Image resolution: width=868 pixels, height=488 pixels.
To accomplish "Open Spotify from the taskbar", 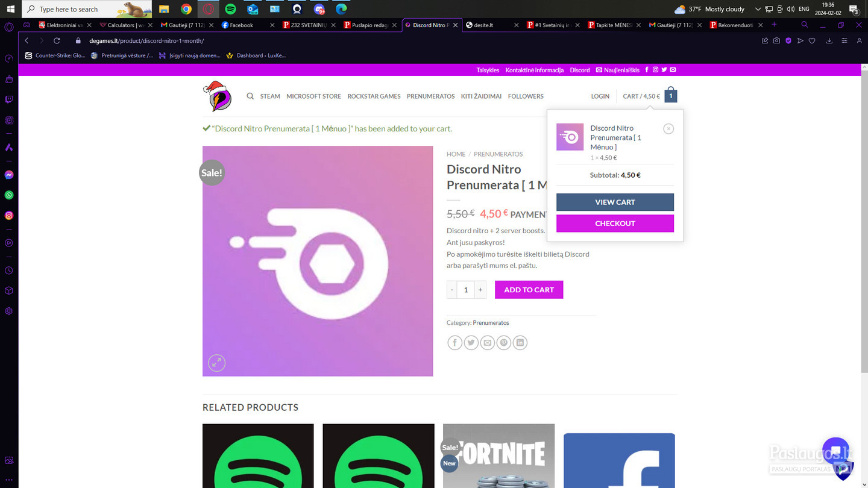I will pos(230,9).
